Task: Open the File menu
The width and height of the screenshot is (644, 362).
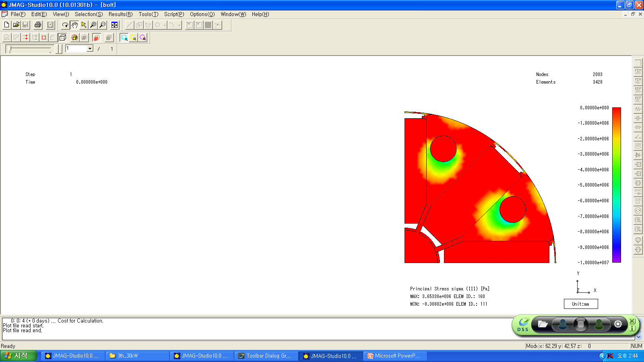Action: 18,14
